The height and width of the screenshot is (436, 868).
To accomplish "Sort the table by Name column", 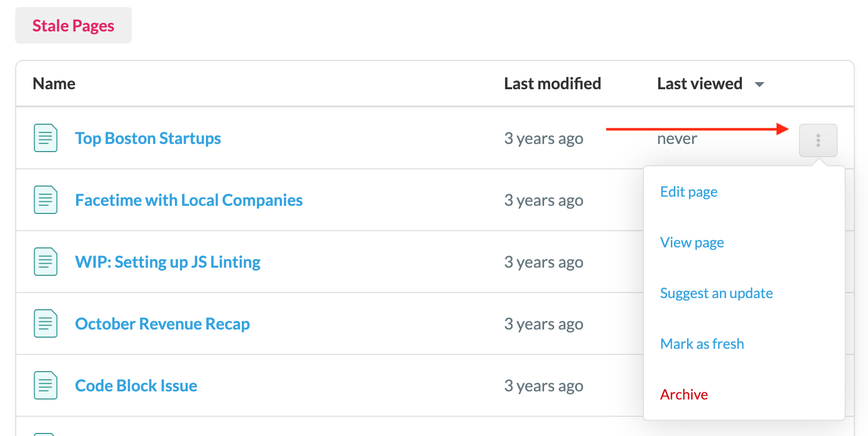I will click(54, 84).
